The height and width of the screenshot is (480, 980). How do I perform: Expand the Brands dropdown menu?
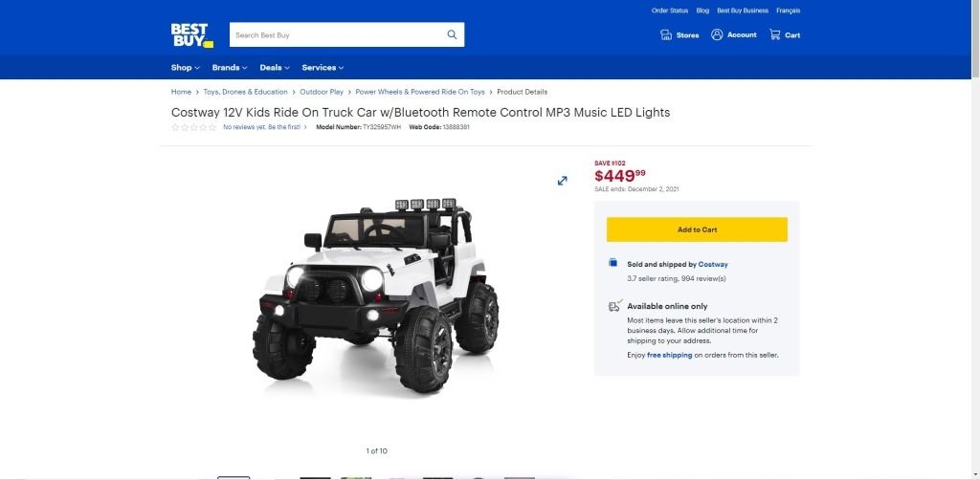[x=230, y=68]
